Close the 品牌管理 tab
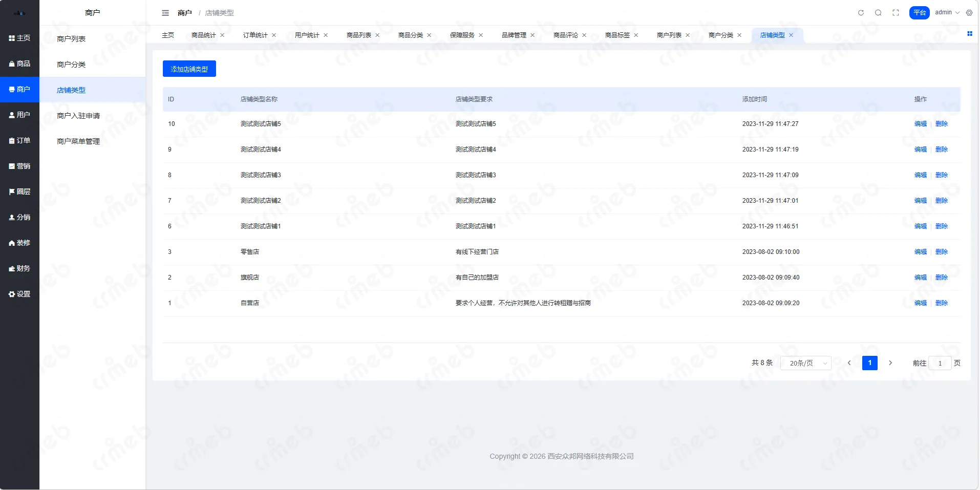Image resolution: width=980 pixels, height=490 pixels. (532, 35)
